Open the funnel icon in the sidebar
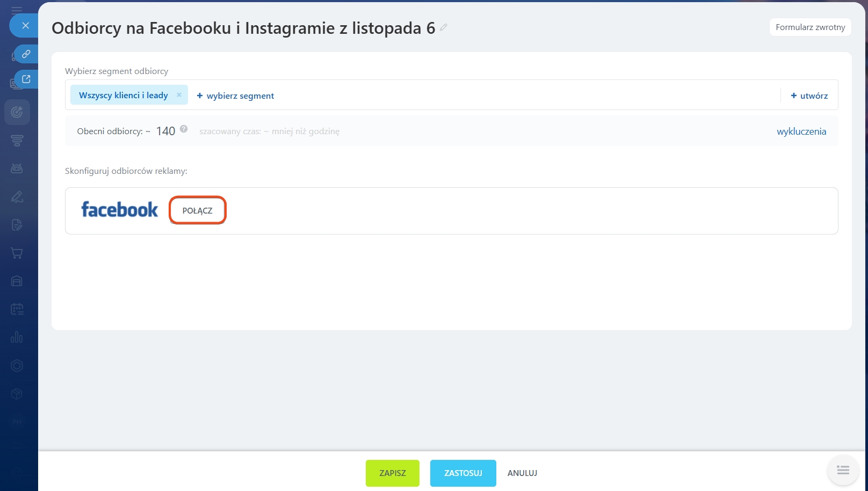 [17, 141]
